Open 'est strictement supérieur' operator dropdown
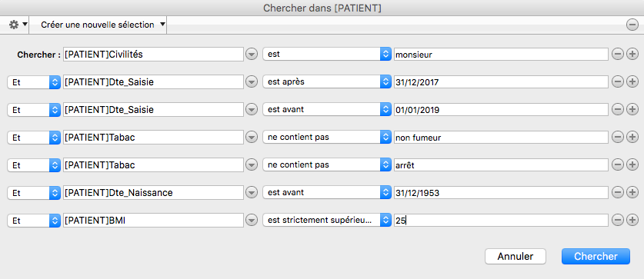 [327, 221]
